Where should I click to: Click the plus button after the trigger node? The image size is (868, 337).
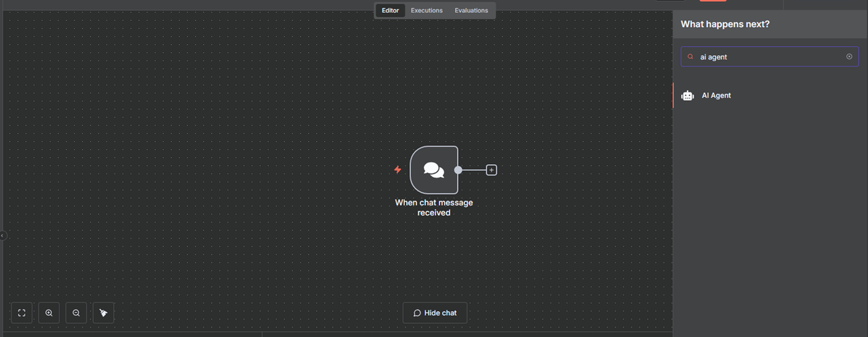[x=492, y=170]
